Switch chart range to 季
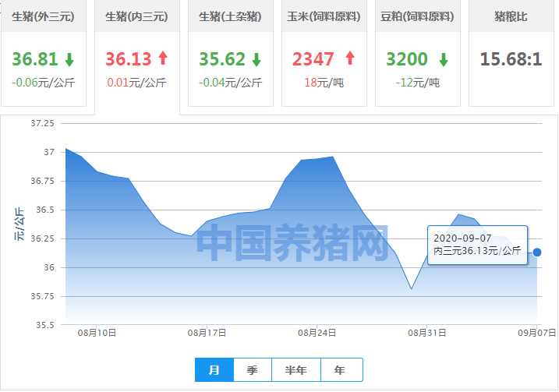The image size is (559, 392). (252, 370)
